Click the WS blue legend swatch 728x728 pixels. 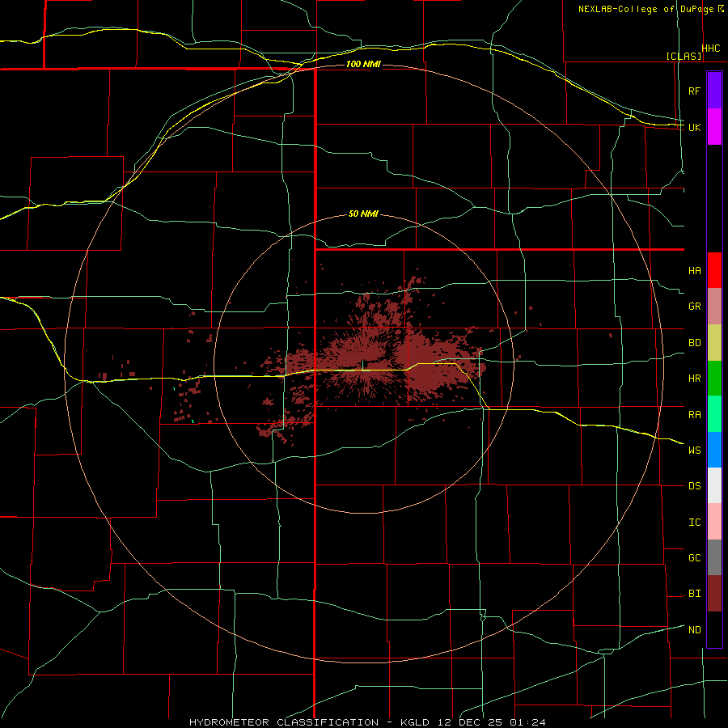714,450
